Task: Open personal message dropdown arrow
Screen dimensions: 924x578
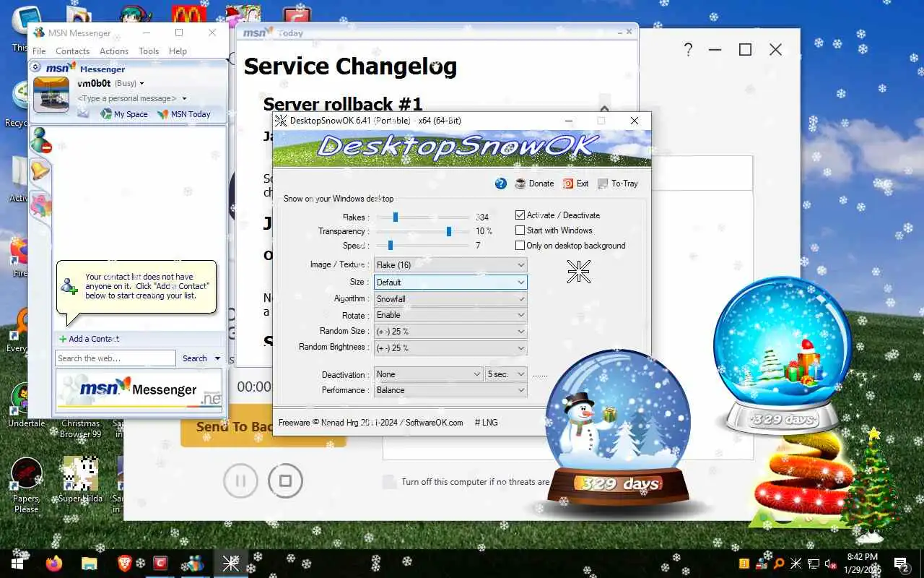Action: [184, 98]
